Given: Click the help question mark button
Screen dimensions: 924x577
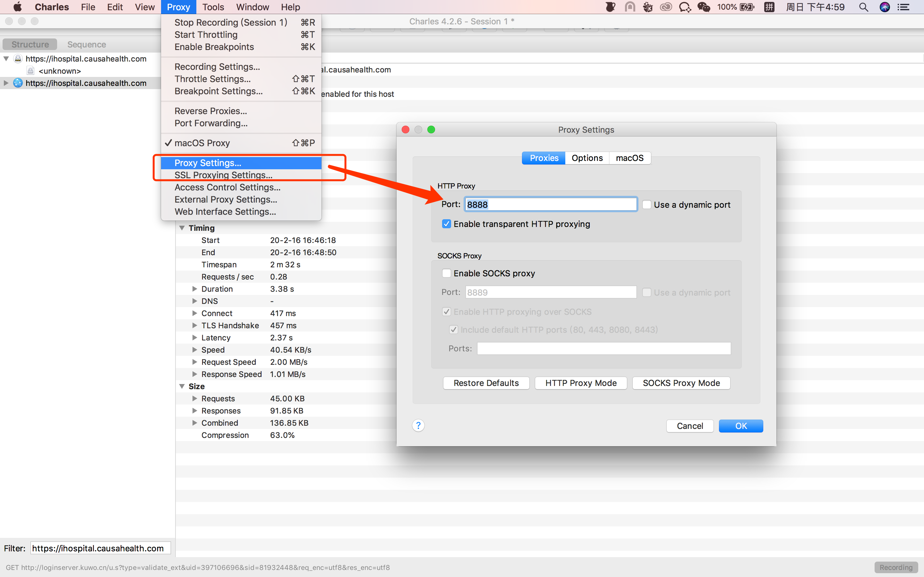Looking at the screenshot, I should click(418, 425).
